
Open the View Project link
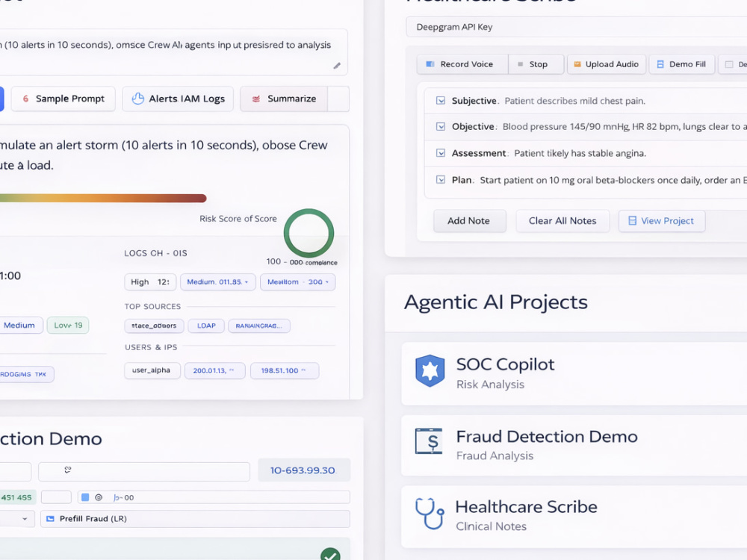[662, 220]
